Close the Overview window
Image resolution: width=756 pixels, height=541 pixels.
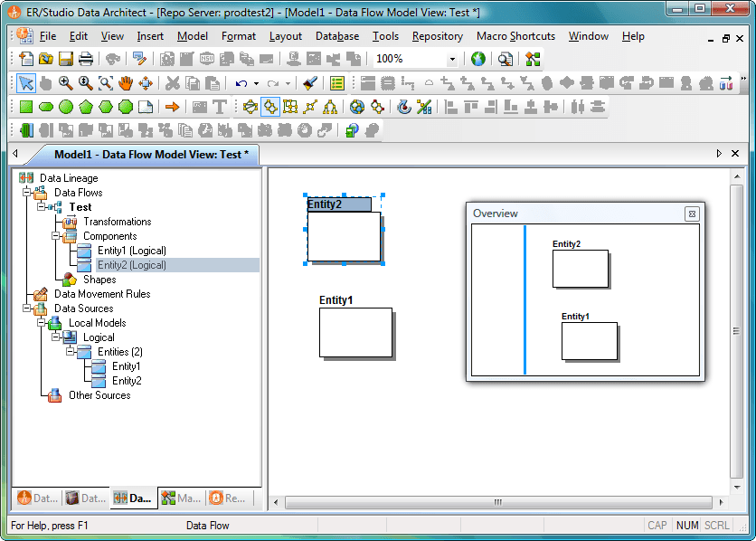(692, 214)
